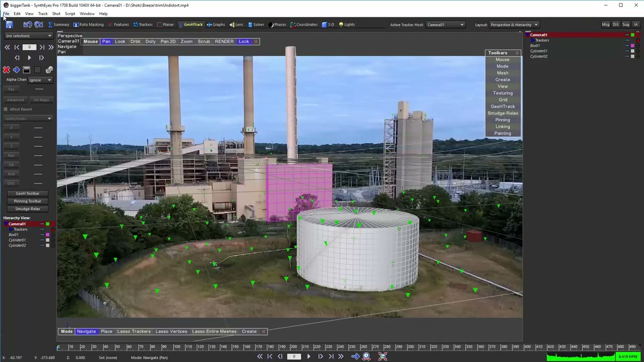Image resolution: width=644 pixels, height=362 pixels.
Task: Open the Layout dropdown
Action: tap(514, 25)
